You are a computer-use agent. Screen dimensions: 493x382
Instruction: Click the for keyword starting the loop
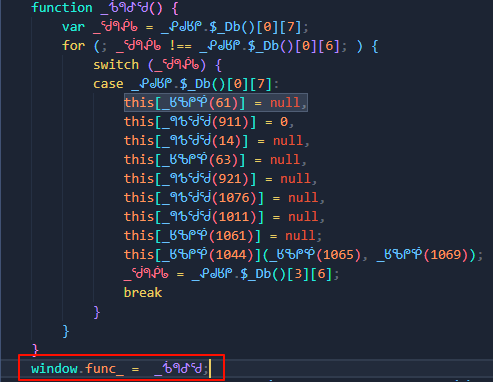[73, 46]
